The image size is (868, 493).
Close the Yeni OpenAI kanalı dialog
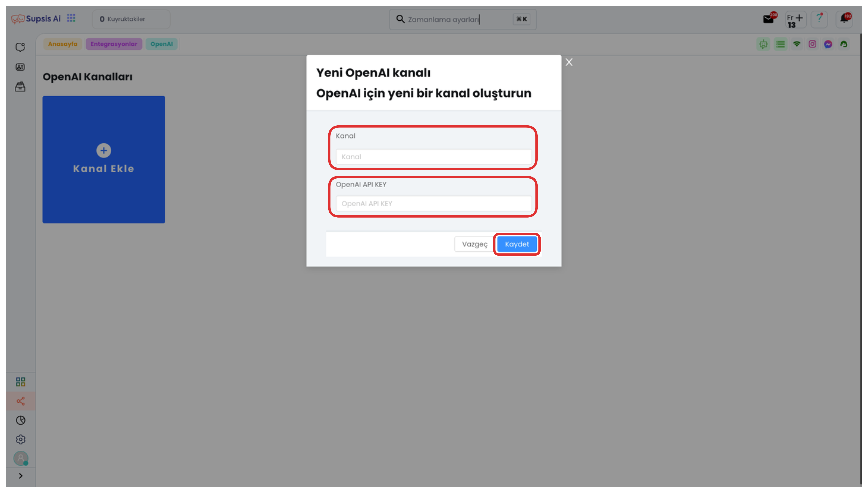click(569, 62)
